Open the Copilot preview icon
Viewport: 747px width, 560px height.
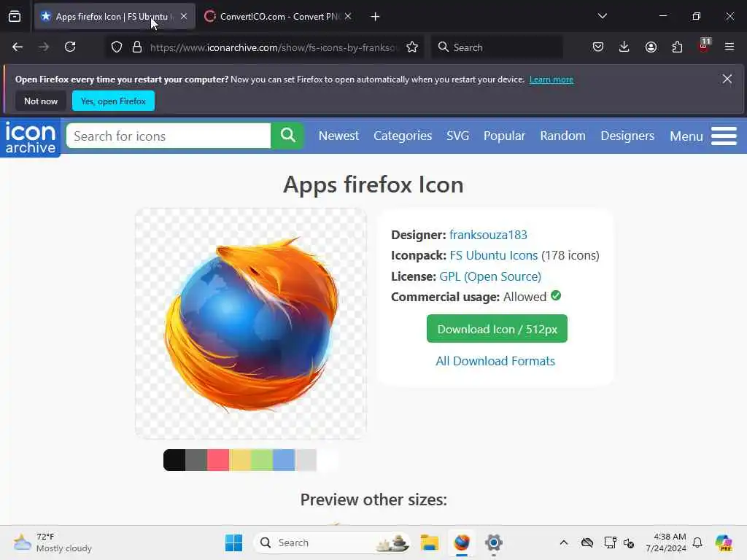[x=724, y=542]
